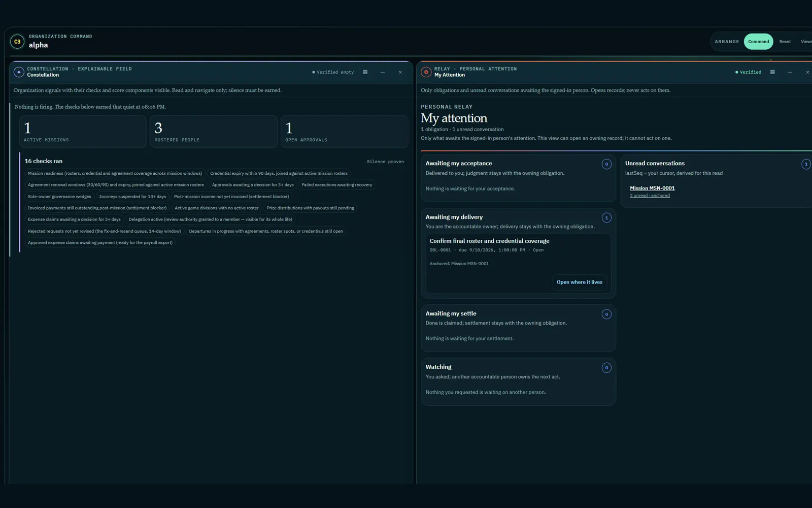Select the Command arrangement tab
Viewport: 812px width, 508px height.
tap(758, 42)
